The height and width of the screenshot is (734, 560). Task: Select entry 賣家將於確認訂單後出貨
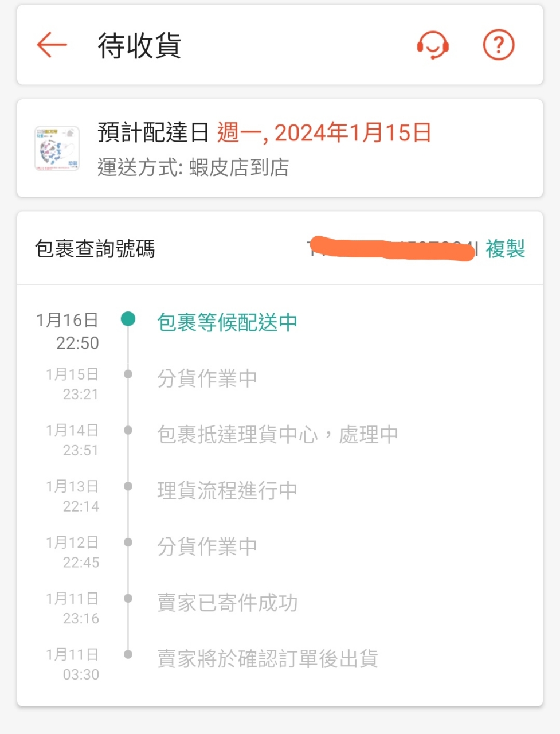267,659
